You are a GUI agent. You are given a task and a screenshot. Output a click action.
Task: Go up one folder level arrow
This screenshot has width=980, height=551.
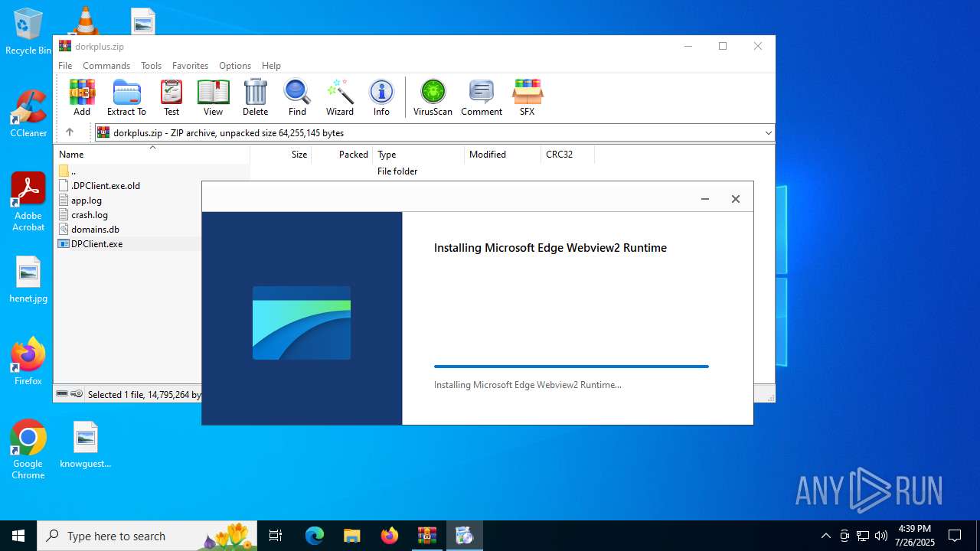[x=70, y=132]
